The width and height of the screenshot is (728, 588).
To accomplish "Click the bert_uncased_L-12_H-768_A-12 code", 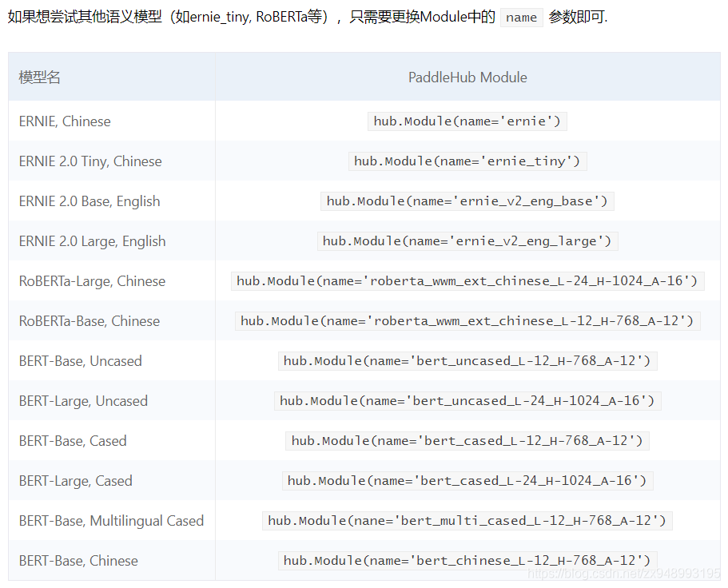I will click(467, 361).
